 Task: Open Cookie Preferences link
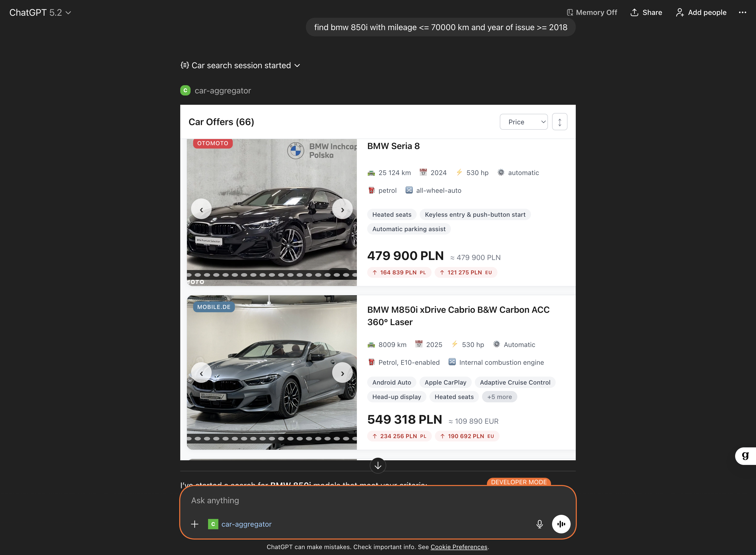coord(459,547)
